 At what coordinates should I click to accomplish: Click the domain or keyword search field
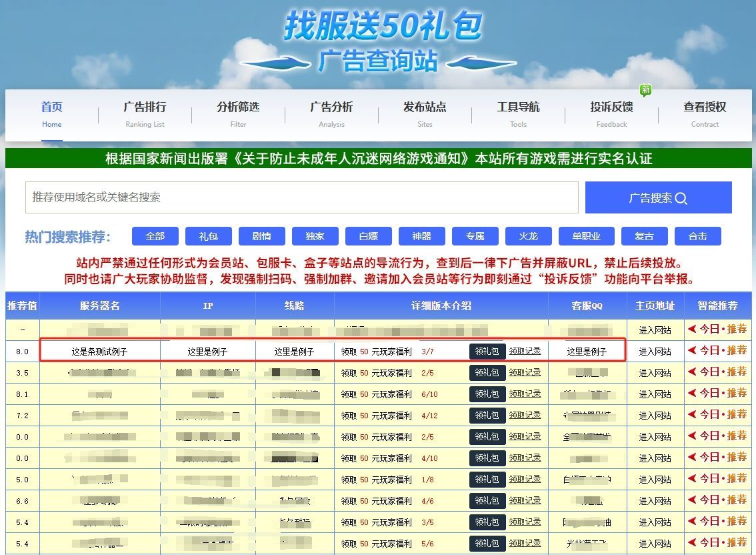click(x=301, y=197)
